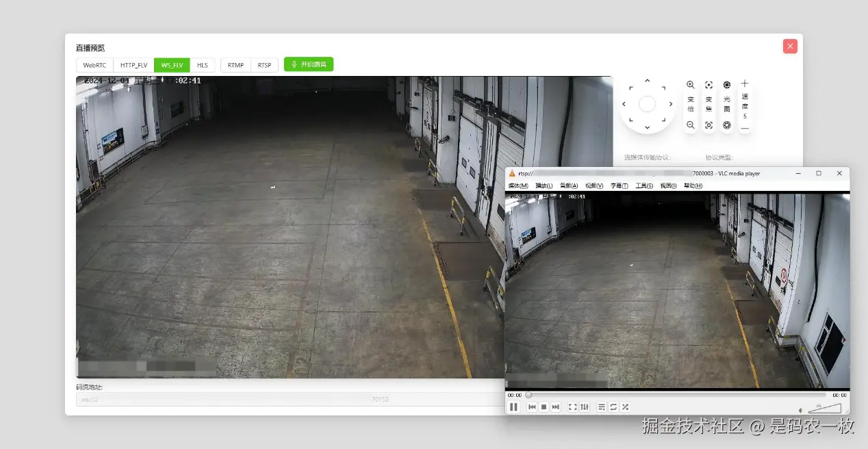This screenshot has height=449, width=868.
Task: Toggle the VLC playlist view
Action: coord(602,407)
